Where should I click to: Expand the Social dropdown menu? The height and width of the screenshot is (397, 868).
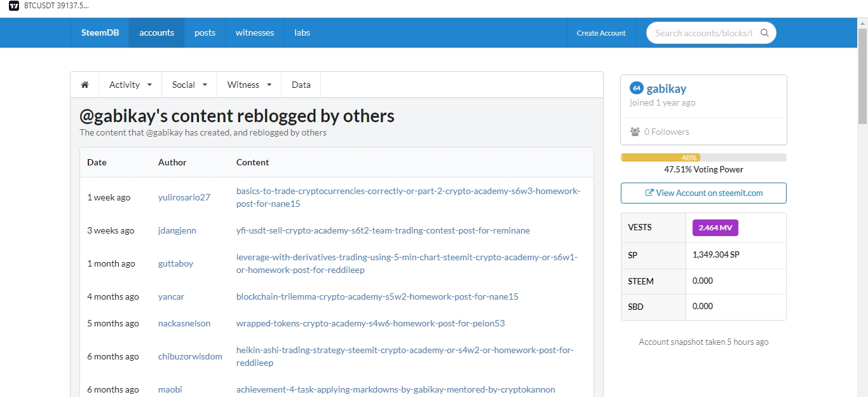pos(189,85)
